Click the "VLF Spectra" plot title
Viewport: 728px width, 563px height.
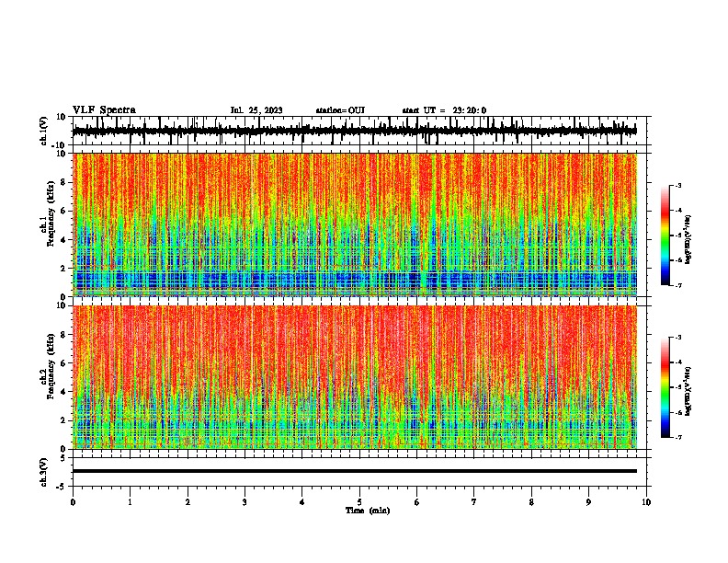(x=104, y=110)
